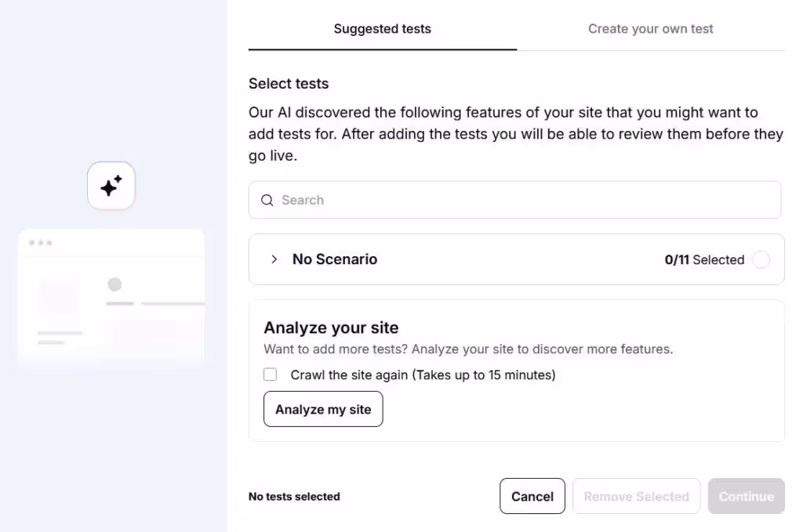The height and width of the screenshot is (532, 803).
Task: Expand the No Scenario chevron
Action: tap(274, 259)
